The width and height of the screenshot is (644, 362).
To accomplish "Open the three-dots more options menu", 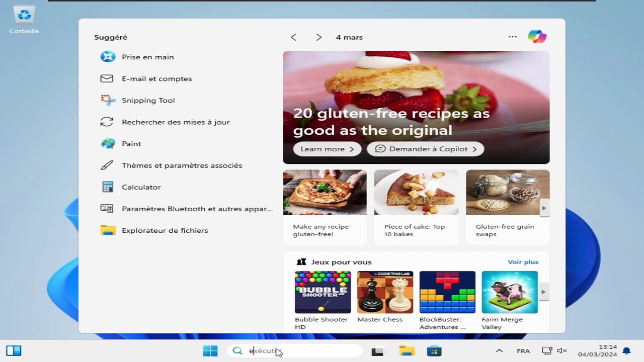I will pyautogui.click(x=513, y=37).
